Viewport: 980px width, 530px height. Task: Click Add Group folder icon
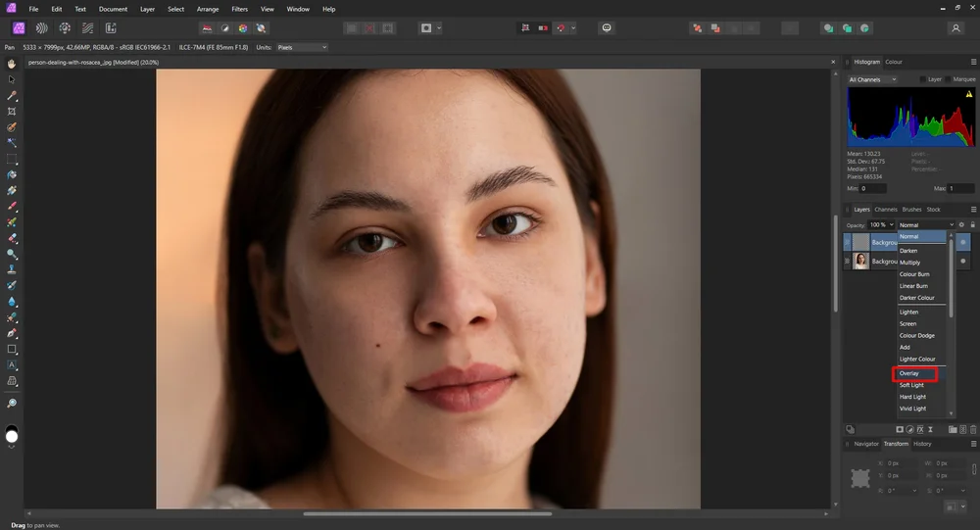pos(953,429)
